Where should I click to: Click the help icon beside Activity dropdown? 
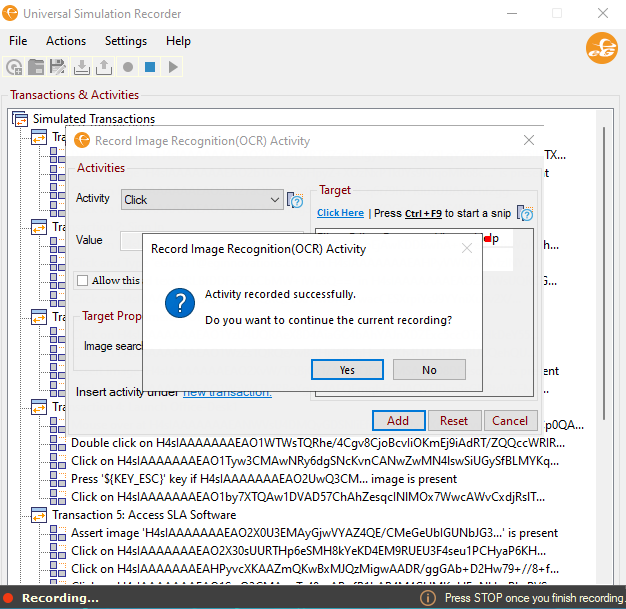(x=295, y=200)
